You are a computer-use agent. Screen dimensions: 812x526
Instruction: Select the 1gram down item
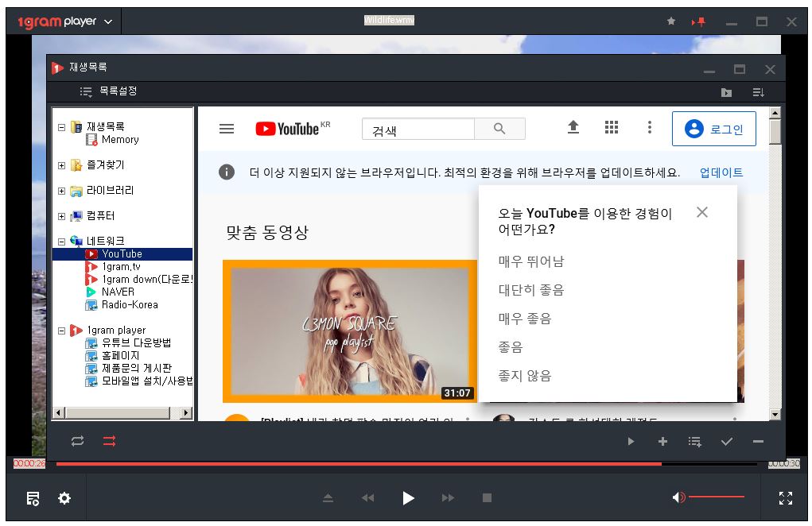(x=147, y=280)
